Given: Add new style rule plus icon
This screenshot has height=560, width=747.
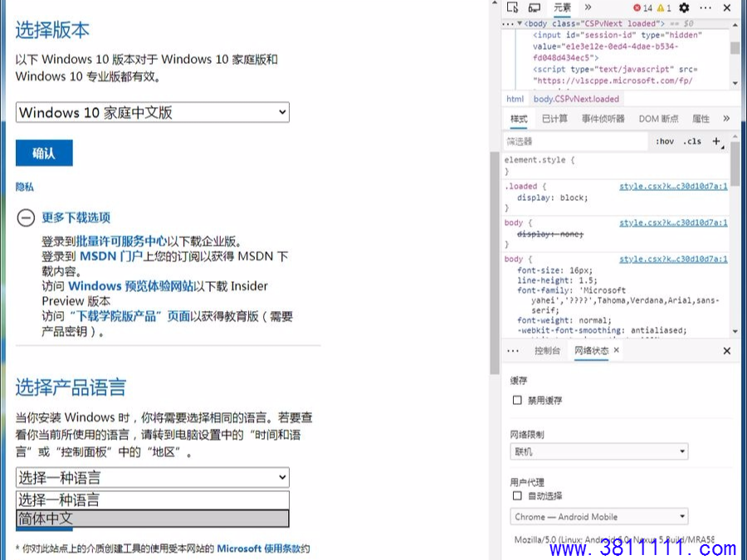Looking at the screenshot, I should 716,141.
